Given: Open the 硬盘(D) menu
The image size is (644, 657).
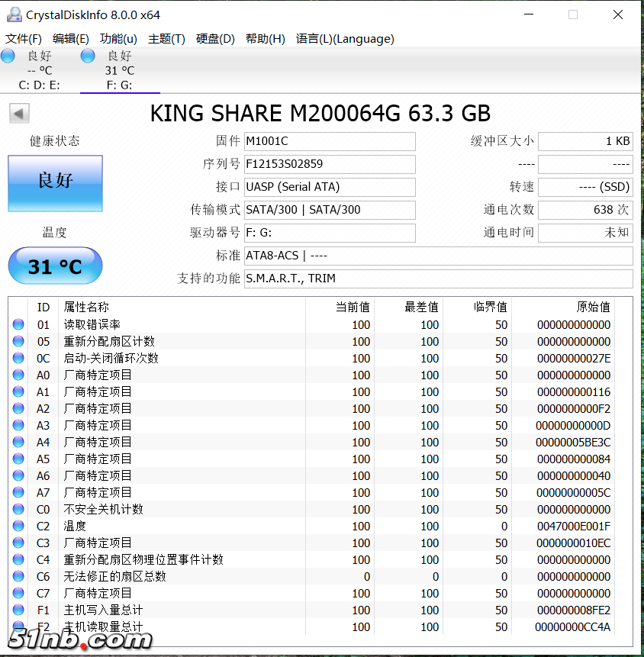Looking at the screenshot, I should point(216,38).
